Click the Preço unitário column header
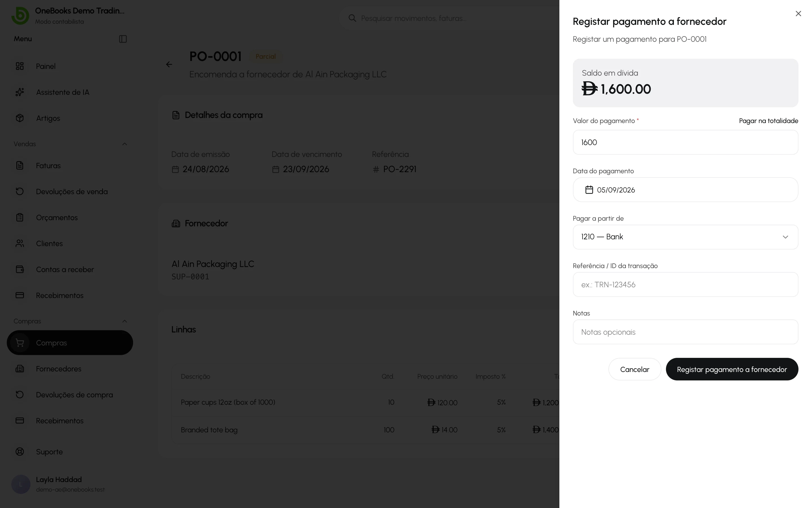The height and width of the screenshot is (508, 812). click(437, 376)
